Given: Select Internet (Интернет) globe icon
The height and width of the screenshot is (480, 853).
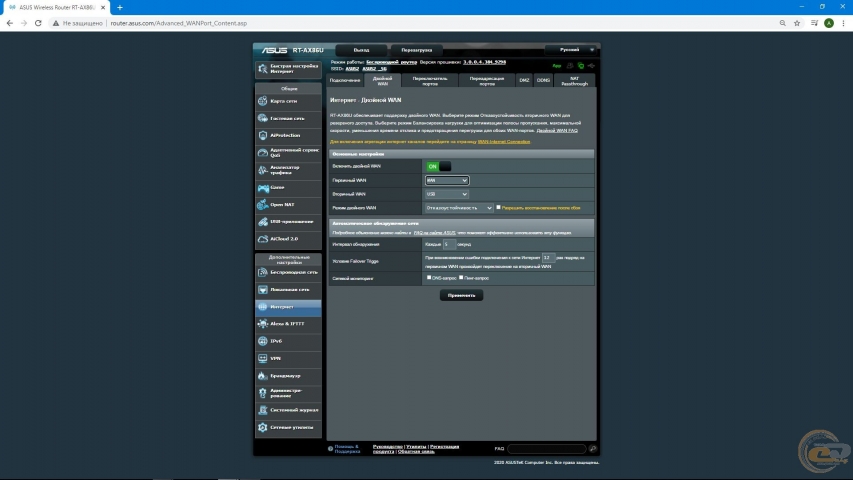Looking at the screenshot, I should coord(263,307).
